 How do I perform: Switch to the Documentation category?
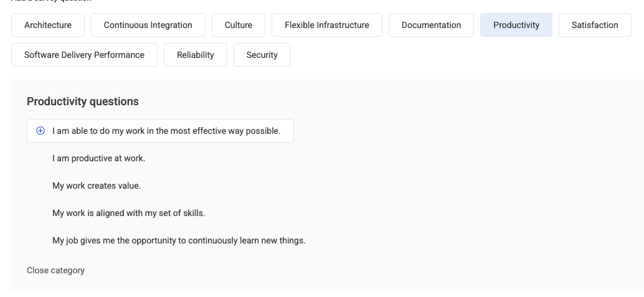point(431,25)
